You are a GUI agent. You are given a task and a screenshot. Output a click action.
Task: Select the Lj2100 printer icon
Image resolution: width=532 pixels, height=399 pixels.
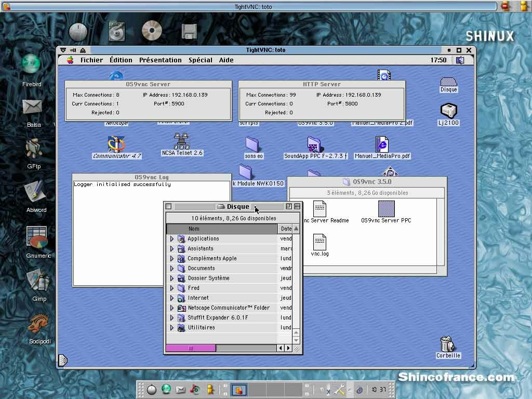coord(448,111)
